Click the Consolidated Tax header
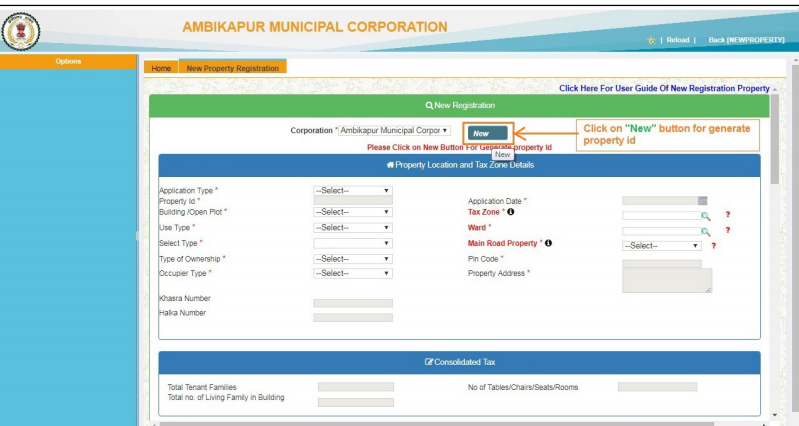 [x=460, y=362]
